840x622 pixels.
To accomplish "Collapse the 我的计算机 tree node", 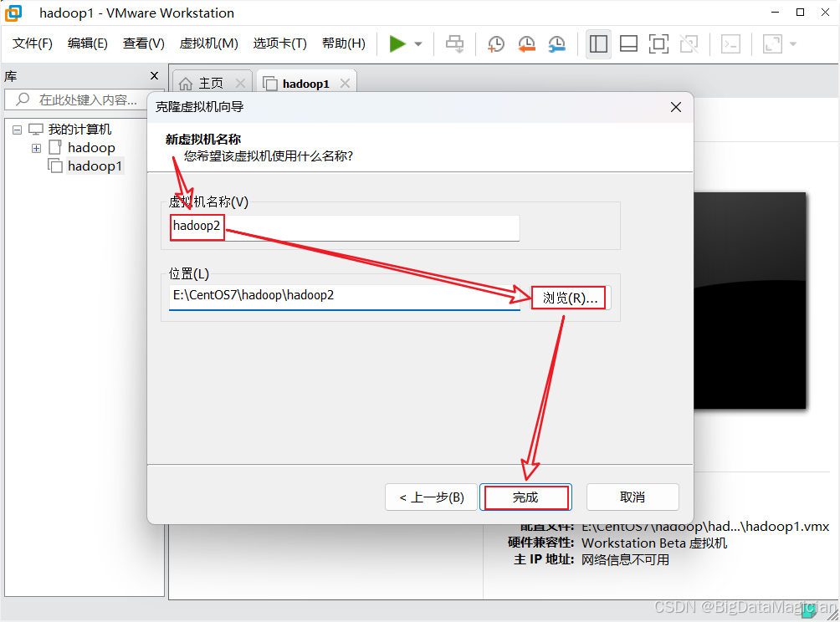I will coord(17,130).
